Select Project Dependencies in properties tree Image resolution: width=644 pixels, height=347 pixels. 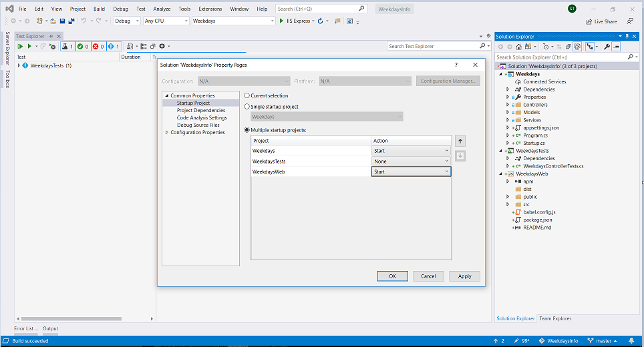pos(201,110)
